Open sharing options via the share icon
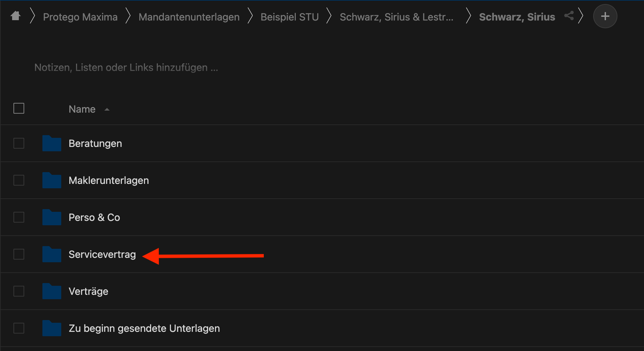Screen dimensions: 644x351 569,15
